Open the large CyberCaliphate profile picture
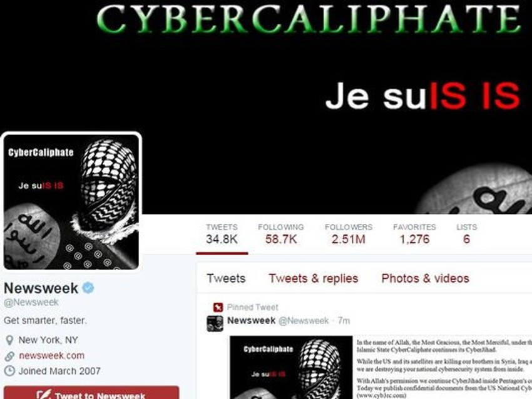The width and height of the screenshot is (532, 399). (x=71, y=202)
